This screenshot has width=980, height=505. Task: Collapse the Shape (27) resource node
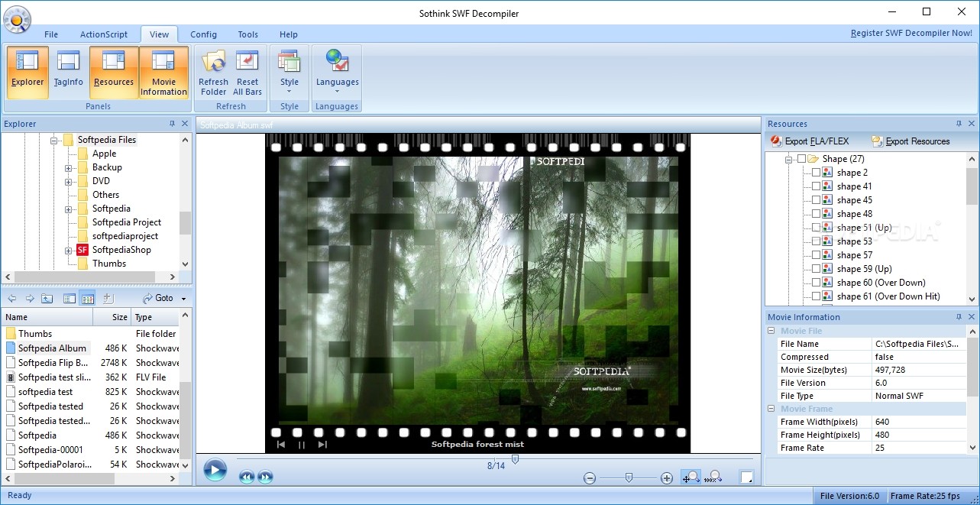pos(788,159)
